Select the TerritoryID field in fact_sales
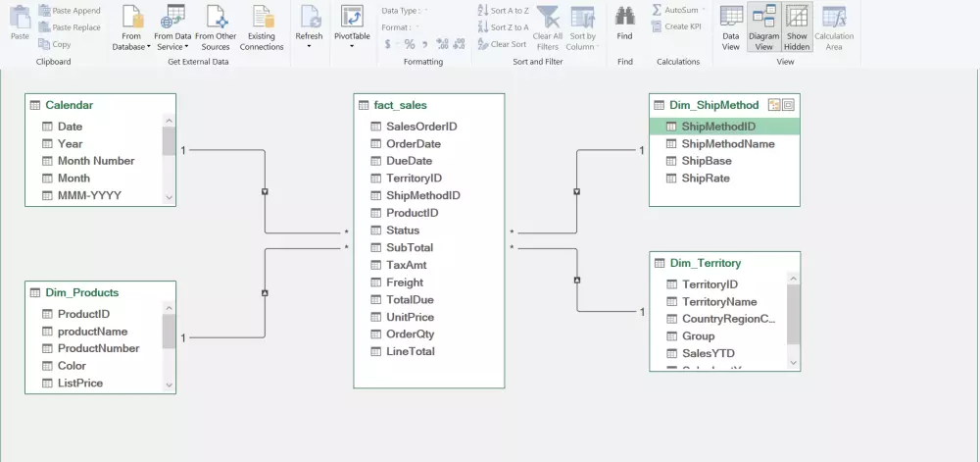The image size is (980, 462). (414, 179)
